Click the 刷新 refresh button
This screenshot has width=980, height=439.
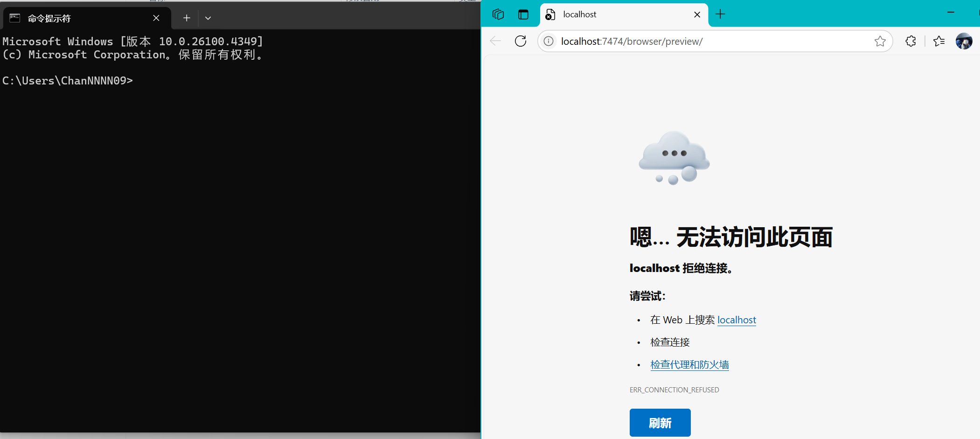click(660, 423)
